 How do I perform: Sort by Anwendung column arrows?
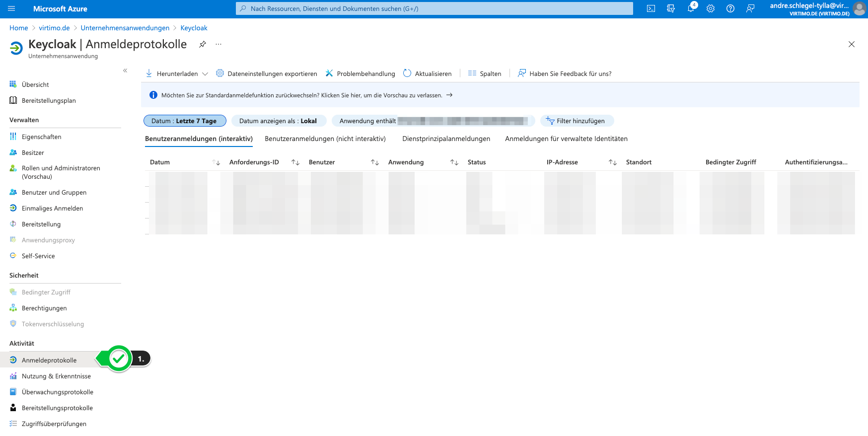(x=454, y=162)
